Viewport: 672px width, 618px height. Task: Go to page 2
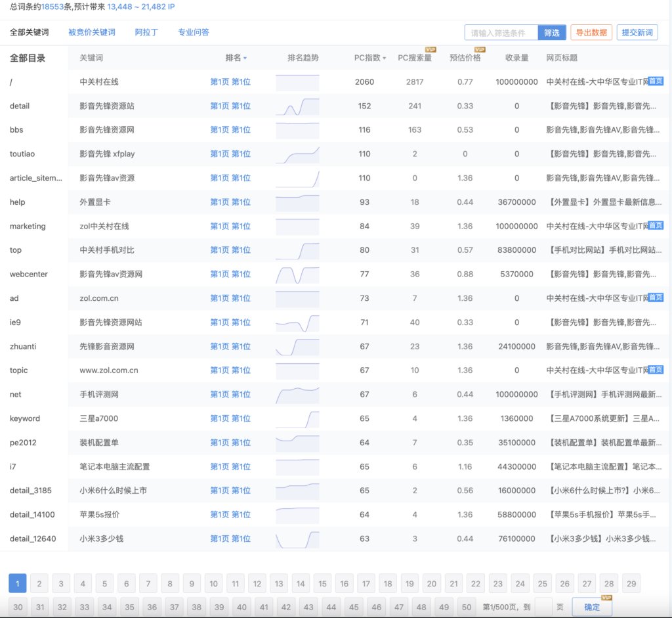click(39, 583)
